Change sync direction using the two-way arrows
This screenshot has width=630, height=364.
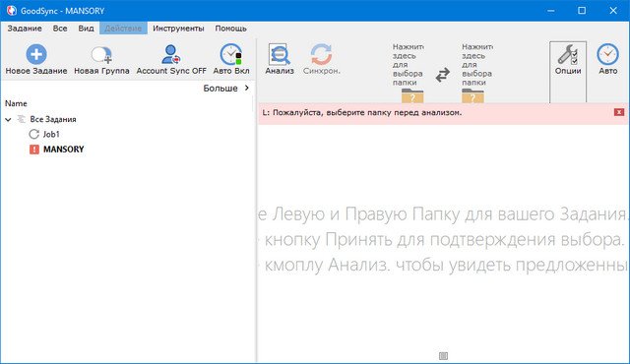pos(442,75)
